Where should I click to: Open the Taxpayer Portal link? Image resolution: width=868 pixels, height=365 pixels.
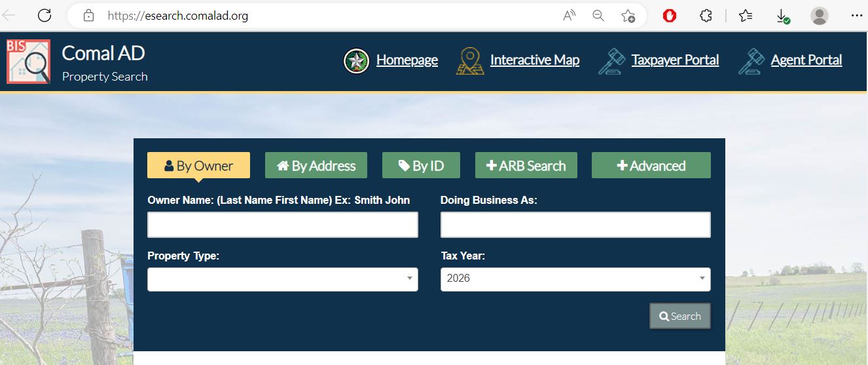pyautogui.click(x=675, y=60)
